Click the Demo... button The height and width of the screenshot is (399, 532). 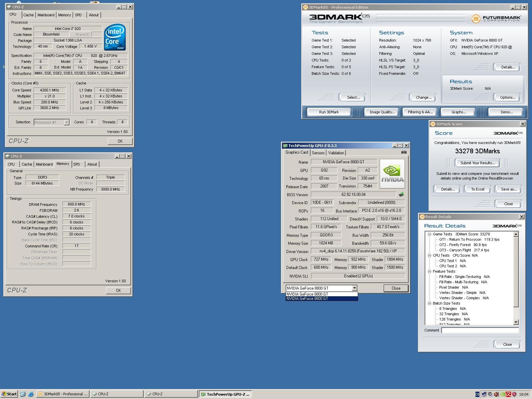pyautogui.click(x=506, y=112)
